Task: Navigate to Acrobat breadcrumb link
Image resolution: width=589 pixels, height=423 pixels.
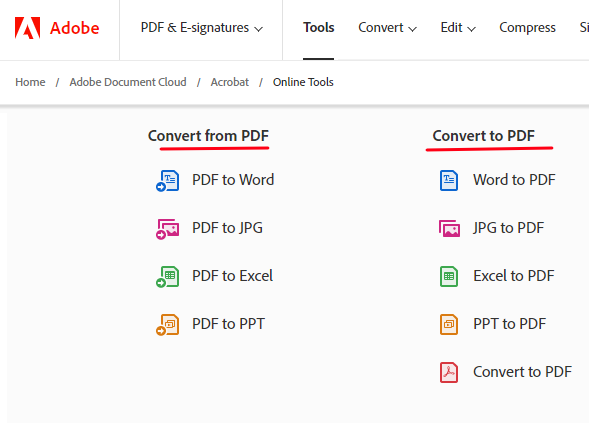Action: [x=230, y=82]
